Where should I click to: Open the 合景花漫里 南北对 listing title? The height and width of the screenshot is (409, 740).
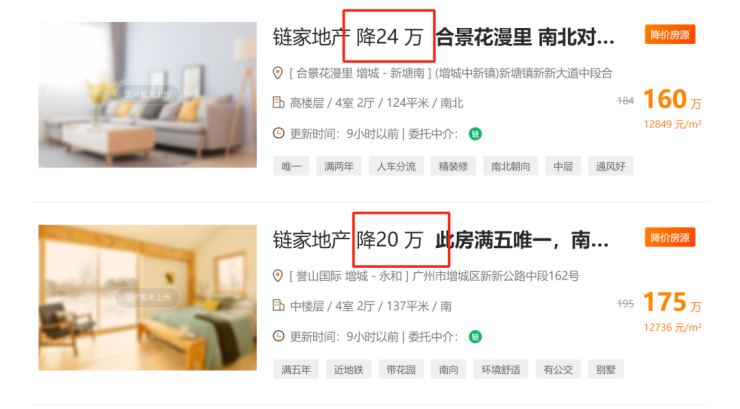click(525, 37)
